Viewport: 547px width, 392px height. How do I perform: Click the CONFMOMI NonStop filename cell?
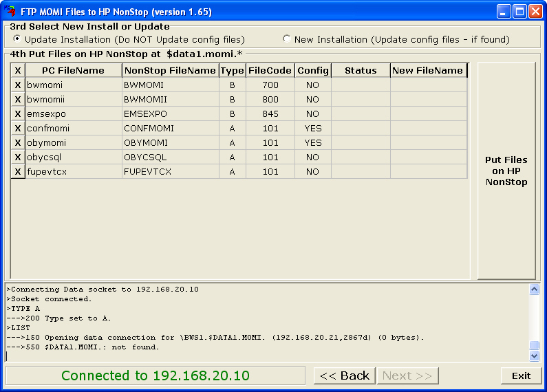pyautogui.click(x=171, y=129)
